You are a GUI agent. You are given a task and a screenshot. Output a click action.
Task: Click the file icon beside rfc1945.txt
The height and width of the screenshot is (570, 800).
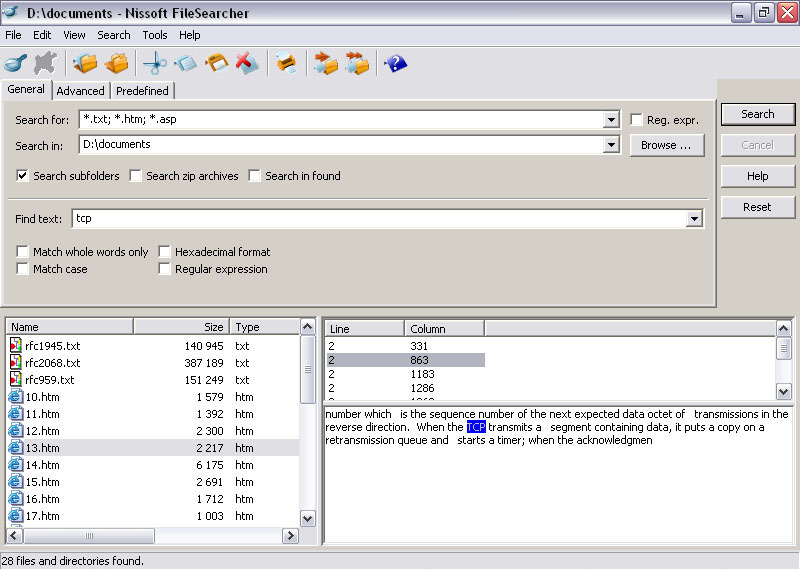(x=16, y=345)
